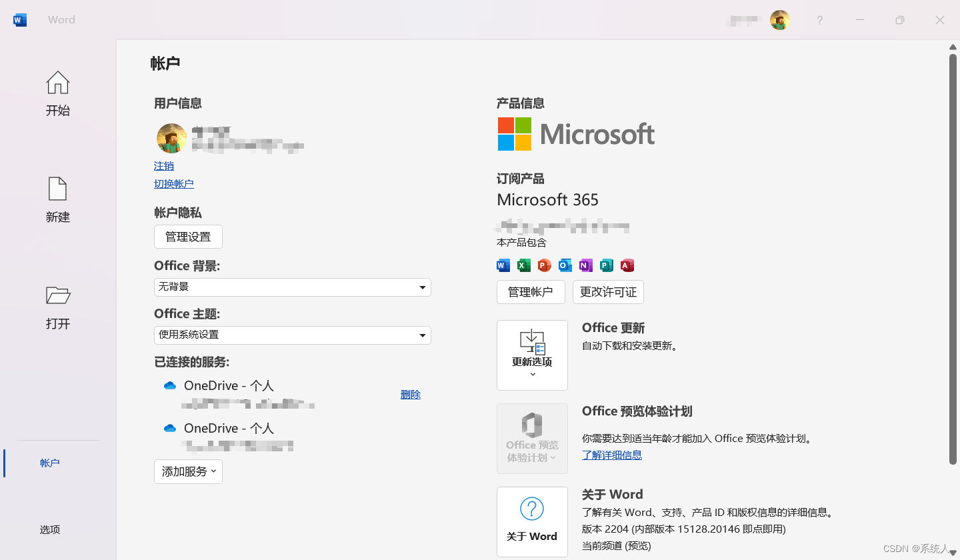Click the OneNote product icon
Viewport: 960px width, 560px height.
tap(586, 265)
